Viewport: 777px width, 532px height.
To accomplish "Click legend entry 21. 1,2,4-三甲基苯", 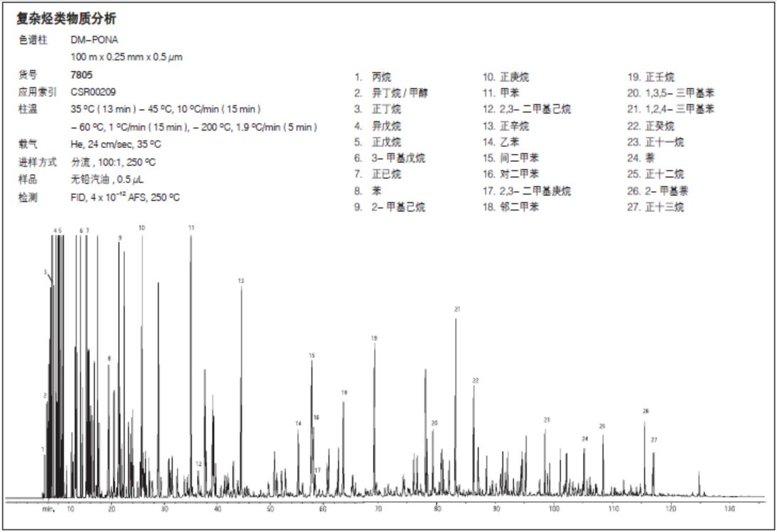I will click(x=671, y=109).
